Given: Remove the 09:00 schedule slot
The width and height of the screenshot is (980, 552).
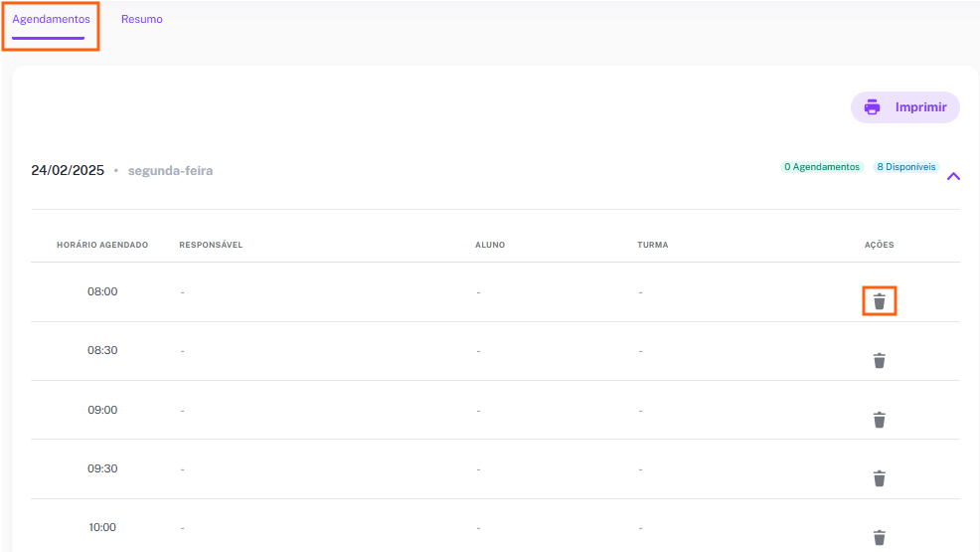Looking at the screenshot, I should (x=880, y=420).
